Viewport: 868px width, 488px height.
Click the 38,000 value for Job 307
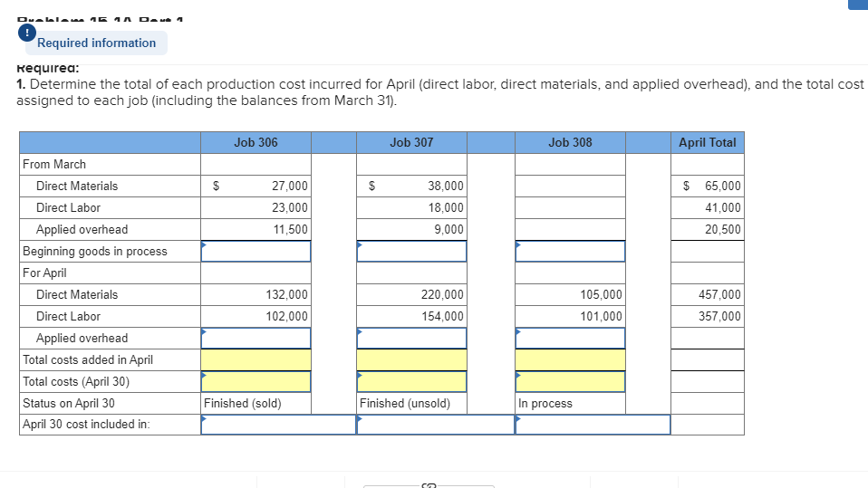446,186
